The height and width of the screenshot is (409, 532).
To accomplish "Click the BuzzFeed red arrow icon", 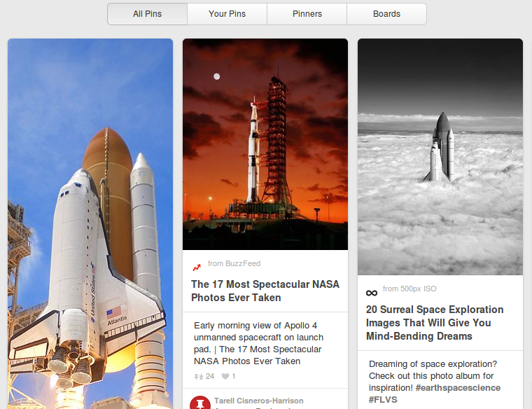I will (x=197, y=268).
